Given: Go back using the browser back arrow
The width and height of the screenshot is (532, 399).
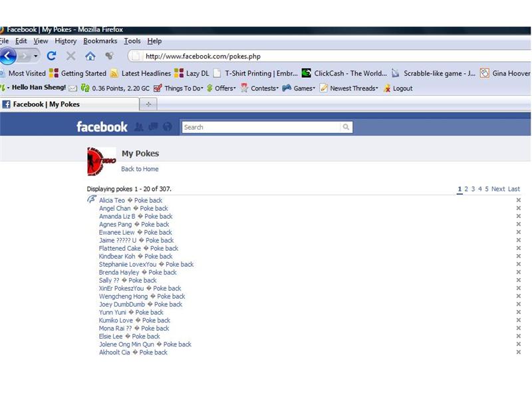Looking at the screenshot, I should [7, 56].
